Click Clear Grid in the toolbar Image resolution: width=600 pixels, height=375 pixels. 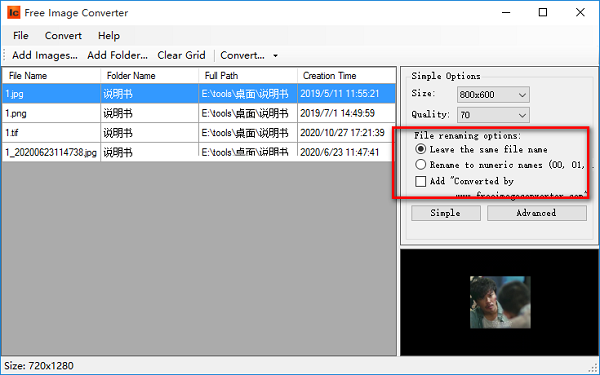click(181, 55)
